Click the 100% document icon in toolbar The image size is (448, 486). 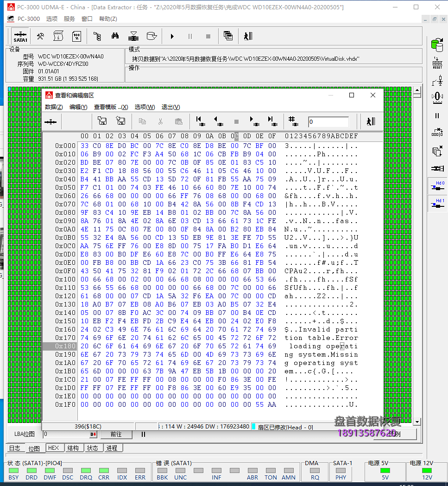point(76,36)
